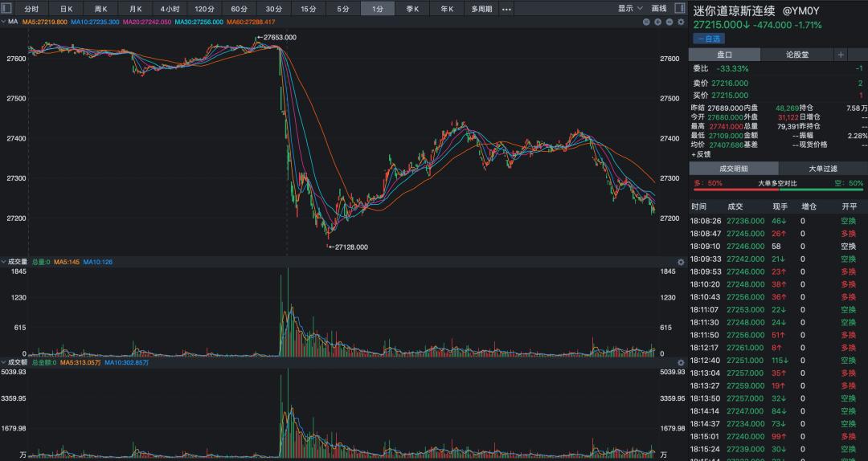Toggle the right quote panel icon
Viewport: 868px width, 461px height.
(680, 9)
